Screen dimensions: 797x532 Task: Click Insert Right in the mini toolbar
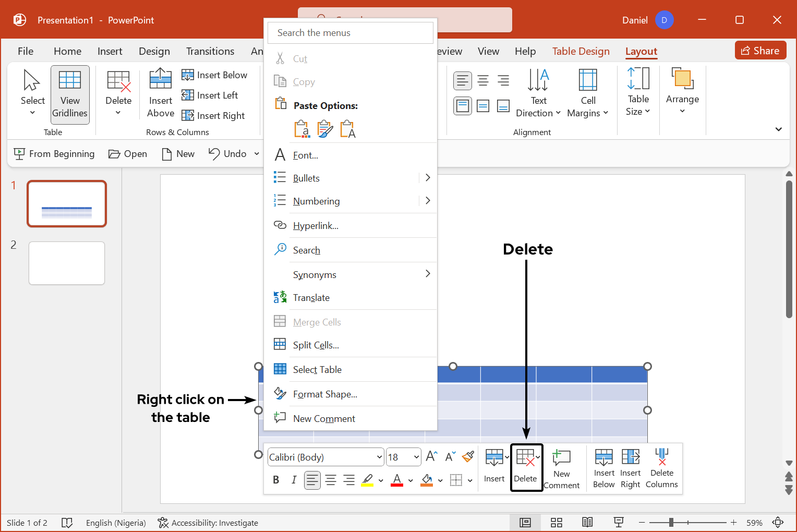click(x=630, y=468)
